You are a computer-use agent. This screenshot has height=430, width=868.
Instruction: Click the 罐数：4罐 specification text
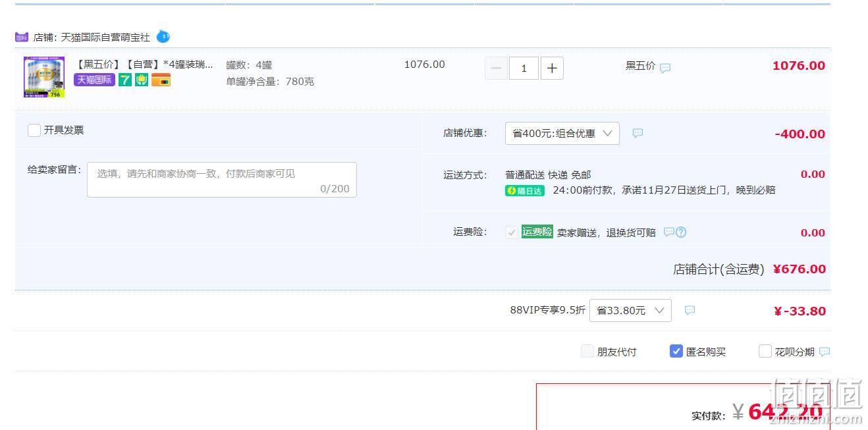pos(249,65)
